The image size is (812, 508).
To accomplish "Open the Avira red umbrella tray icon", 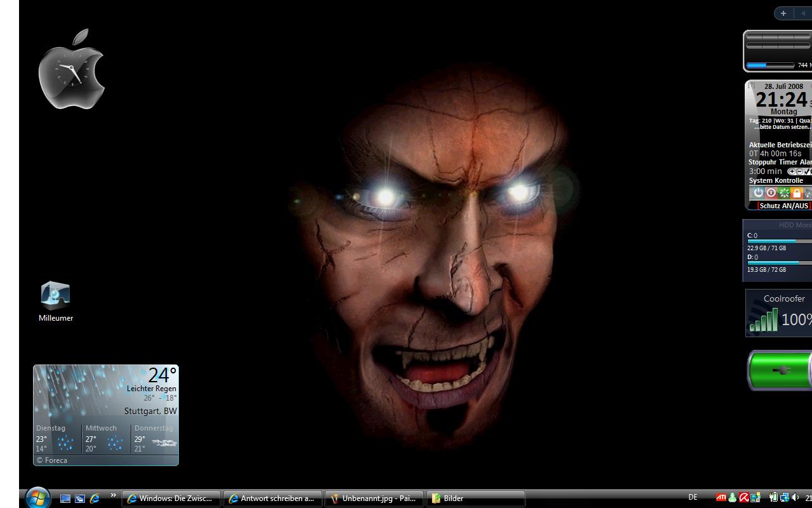I will point(743,498).
